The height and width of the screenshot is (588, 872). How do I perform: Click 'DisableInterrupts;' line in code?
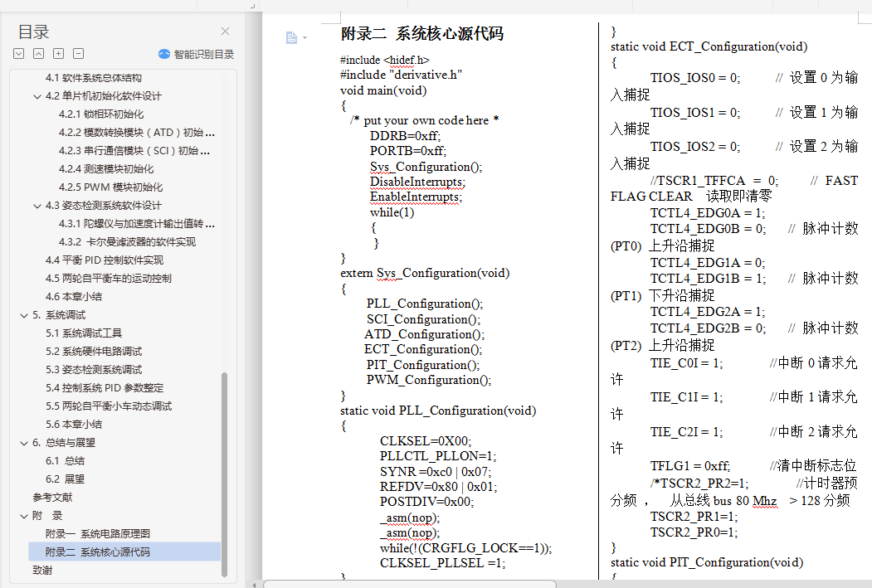click(x=417, y=182)
